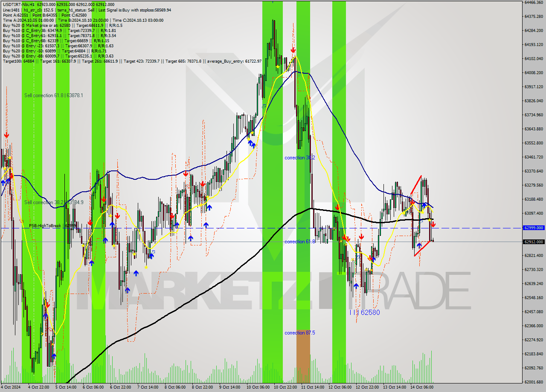Click the 'Buy %10 @ Entry -23: 61507.3' line
The image size is (546, 392).
tap(58, 46)
